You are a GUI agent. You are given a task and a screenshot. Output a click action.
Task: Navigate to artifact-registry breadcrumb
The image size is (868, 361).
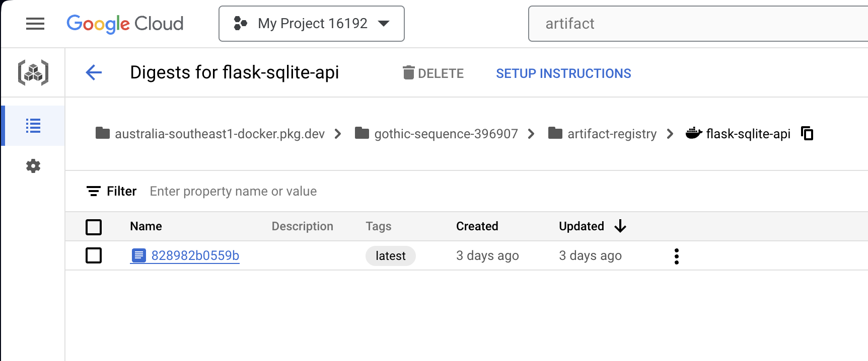point(611,134)
